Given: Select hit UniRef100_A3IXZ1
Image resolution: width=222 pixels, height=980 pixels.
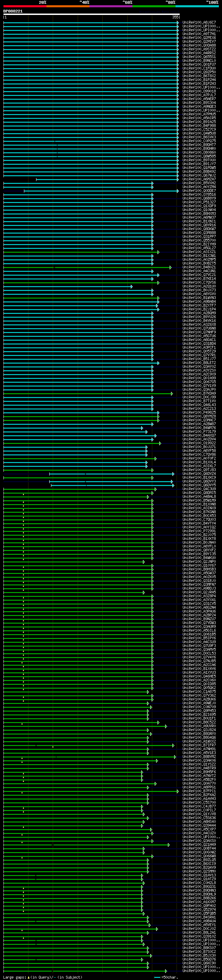Looking at the screenshot, I should pyautogui.click(x=199, y=252).
